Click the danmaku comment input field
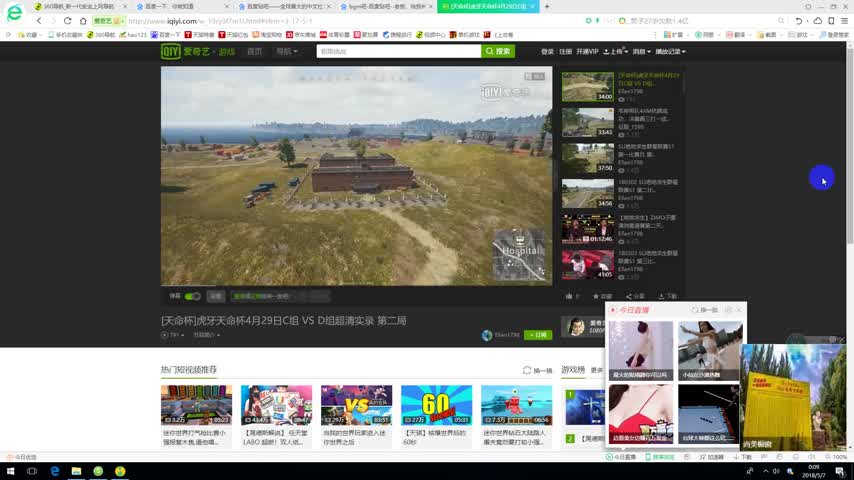Viewport: 854px width, 480px height. click(266, 296)
